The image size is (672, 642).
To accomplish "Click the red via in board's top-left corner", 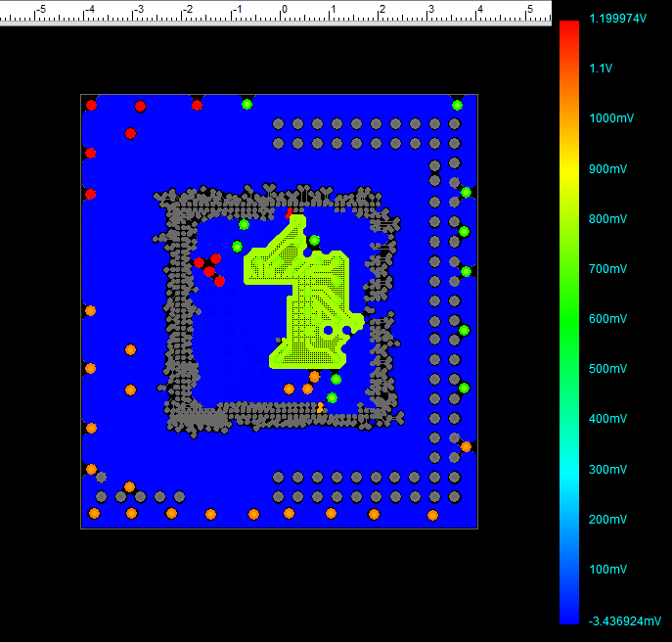I will (x=91, y=105).
